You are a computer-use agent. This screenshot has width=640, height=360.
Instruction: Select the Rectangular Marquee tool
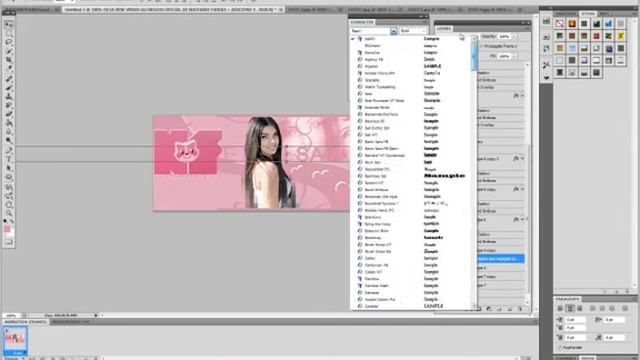click(x=9, y=33)
